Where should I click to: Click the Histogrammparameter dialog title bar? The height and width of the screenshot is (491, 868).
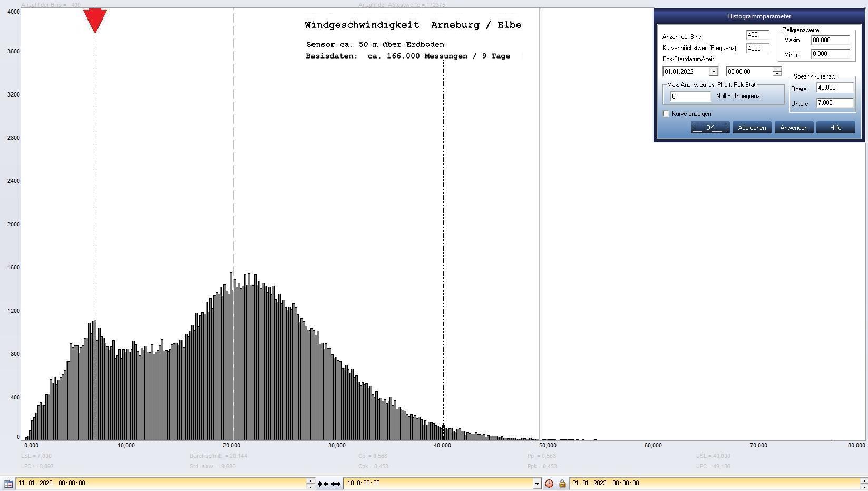pos(759,16)
